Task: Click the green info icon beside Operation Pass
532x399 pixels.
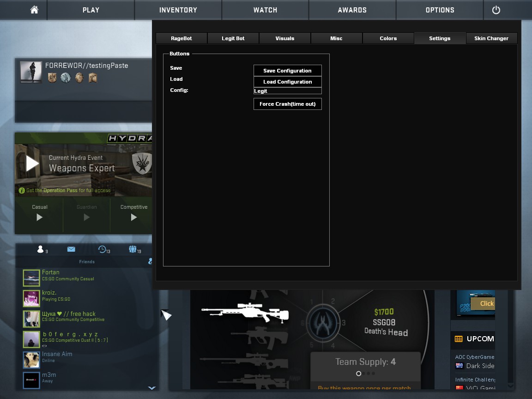Action: coord(22,190)
